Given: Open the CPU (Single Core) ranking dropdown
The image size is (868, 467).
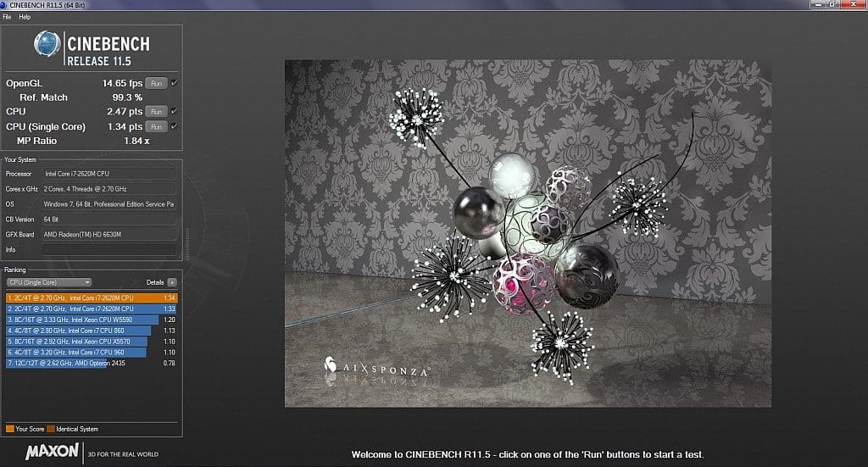Looking at the screenshot, I should 48,282.
